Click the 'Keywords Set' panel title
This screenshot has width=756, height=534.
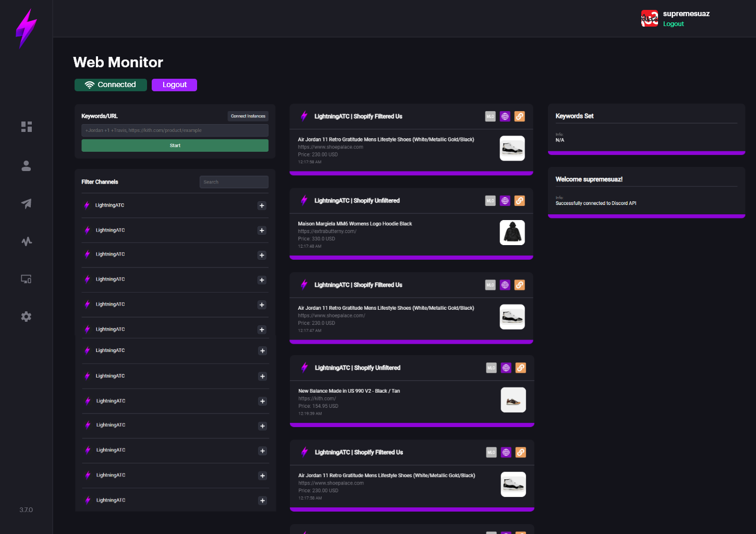click(x=575, y=116)
